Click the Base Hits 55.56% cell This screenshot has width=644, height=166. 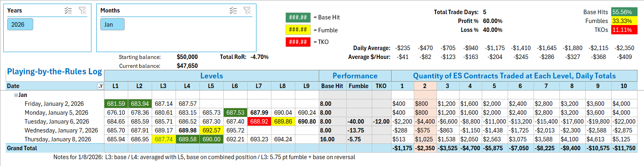point(622,12)
